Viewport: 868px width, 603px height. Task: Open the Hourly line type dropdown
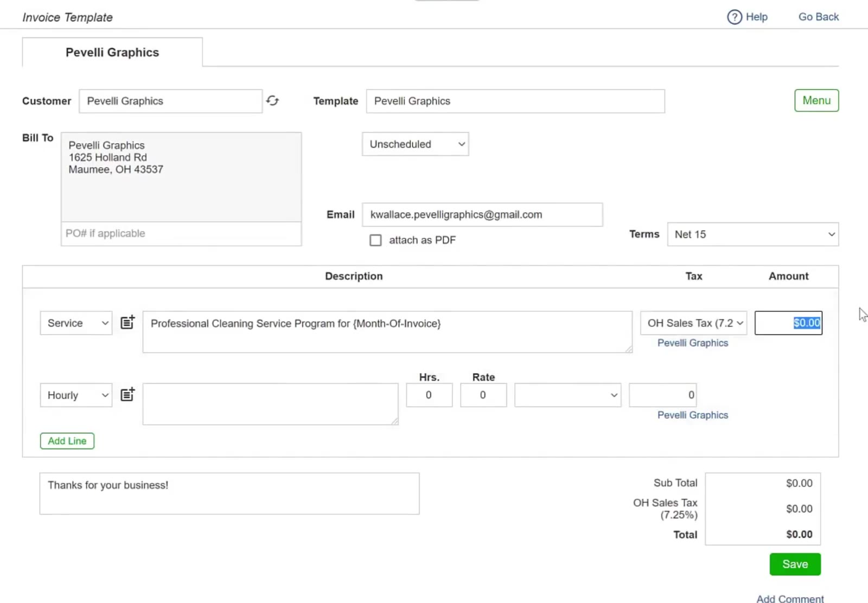76,395
